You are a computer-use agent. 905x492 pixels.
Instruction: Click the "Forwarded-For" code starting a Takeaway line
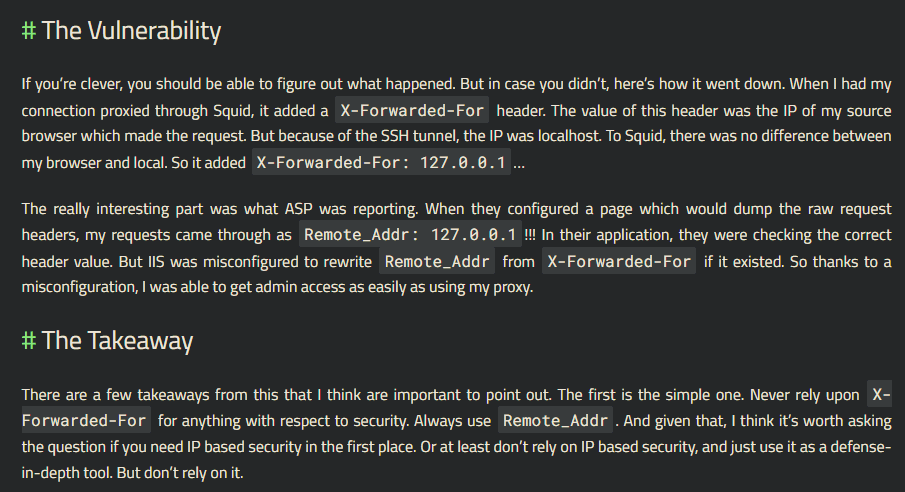tap(86, 419)
